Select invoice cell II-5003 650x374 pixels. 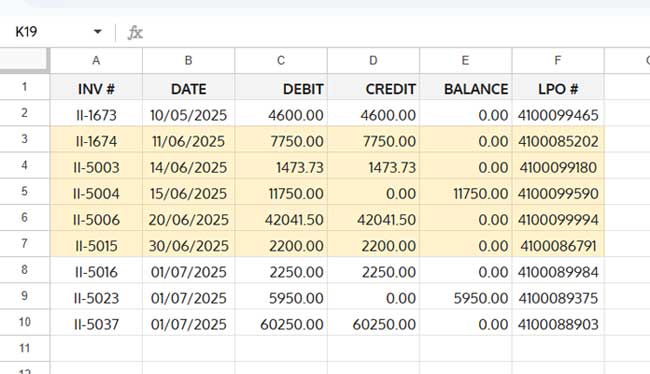click(x=96, y=166)
